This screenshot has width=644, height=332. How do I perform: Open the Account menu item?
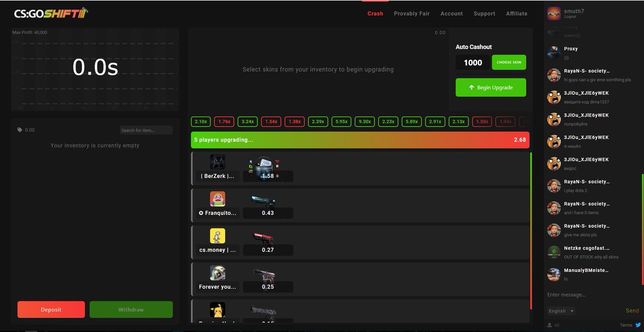[x=452, y=13]
